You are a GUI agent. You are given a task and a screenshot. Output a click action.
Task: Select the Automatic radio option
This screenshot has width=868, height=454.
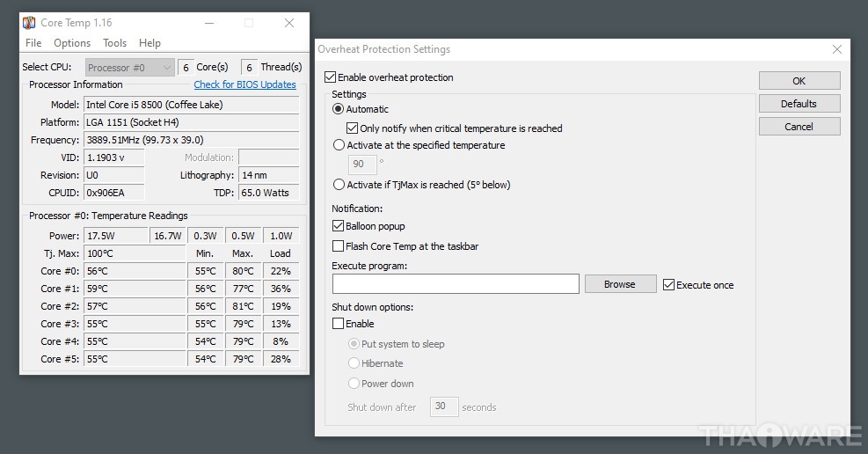[339, 109]
